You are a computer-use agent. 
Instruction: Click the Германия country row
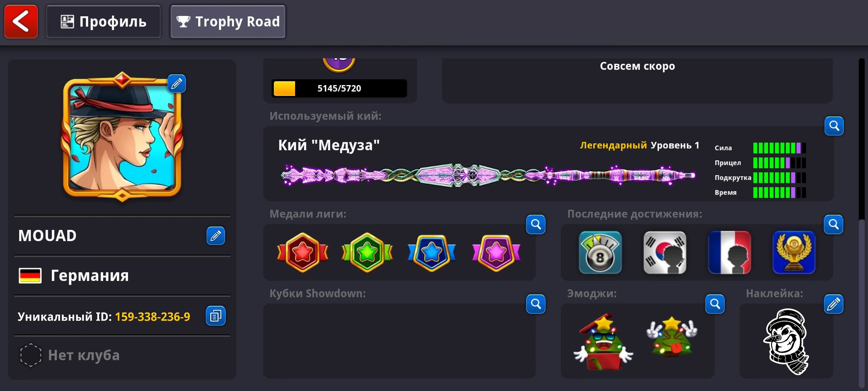pyautogui.click(x=122, y=276)
